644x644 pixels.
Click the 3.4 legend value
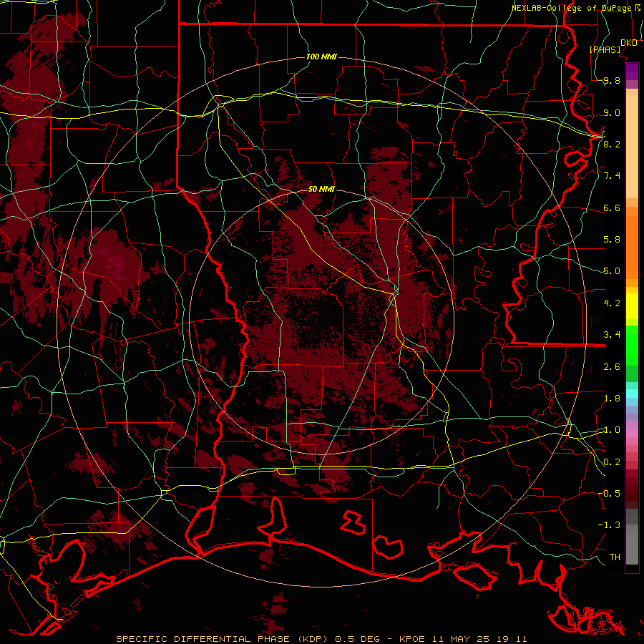coord(612,334)
